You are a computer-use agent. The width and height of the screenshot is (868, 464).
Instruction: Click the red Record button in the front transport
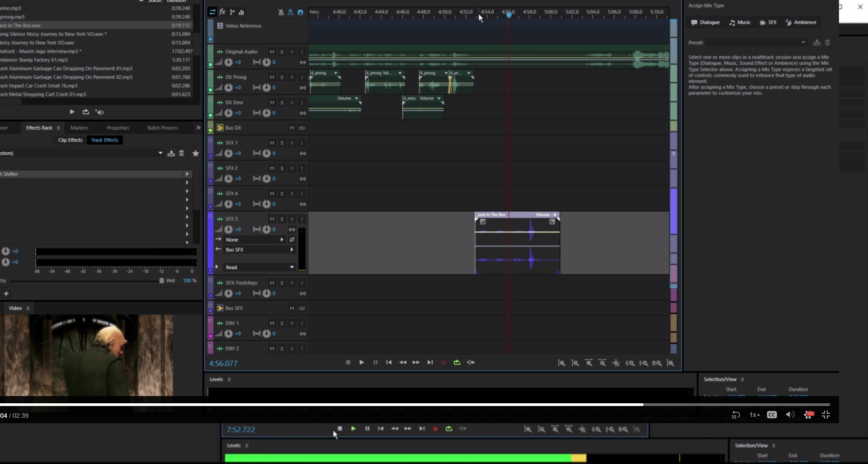click(444, 362)
